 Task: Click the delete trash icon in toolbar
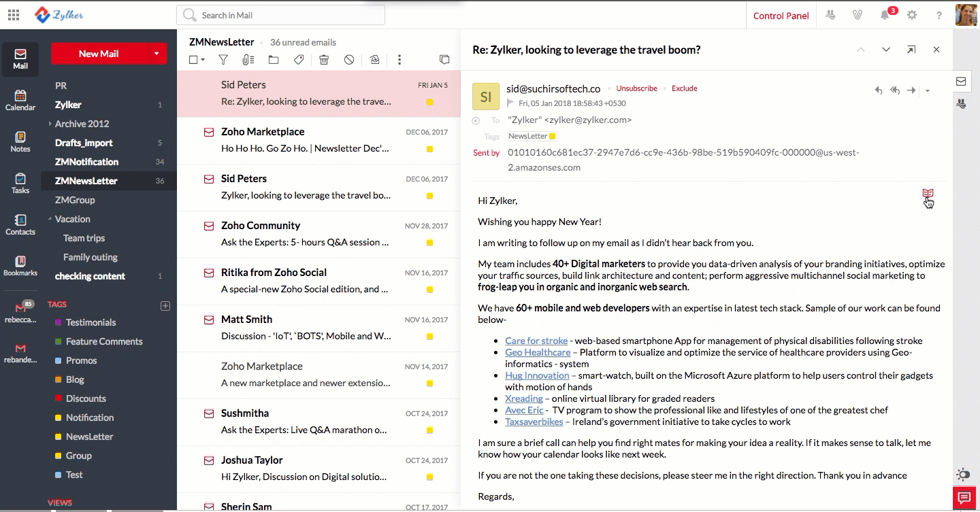pyautogui.click(x=324, y=60)
